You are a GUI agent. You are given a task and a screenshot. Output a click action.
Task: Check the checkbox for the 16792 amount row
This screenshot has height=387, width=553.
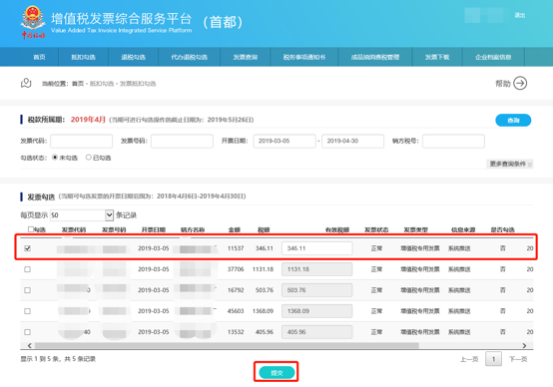(x=28, y=290)
